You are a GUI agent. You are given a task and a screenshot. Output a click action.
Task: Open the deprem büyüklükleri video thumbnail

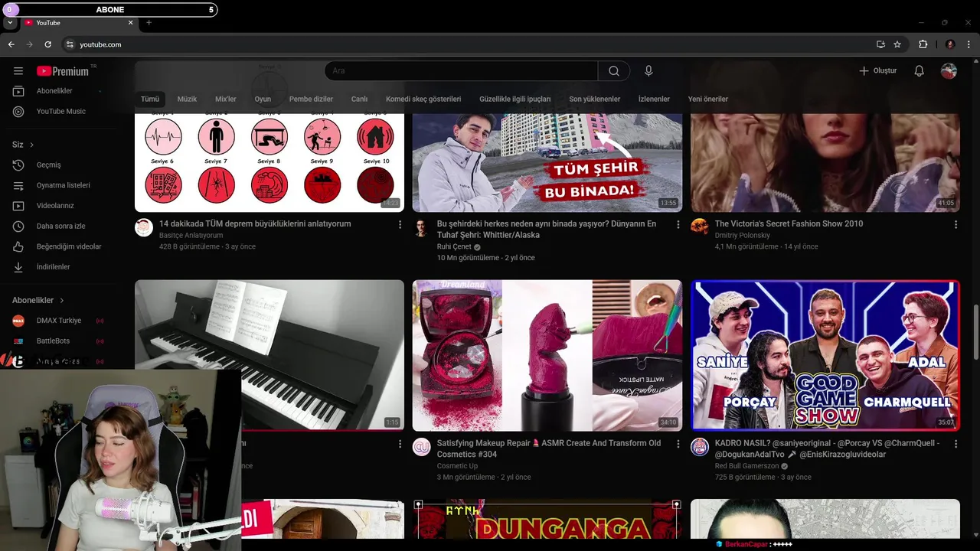(x=269, y=162)
